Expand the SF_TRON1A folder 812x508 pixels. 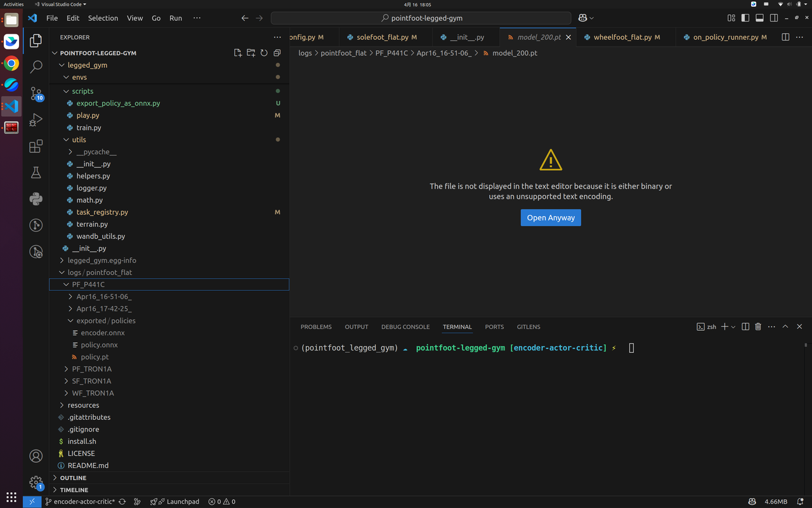(x=169, y=381)
